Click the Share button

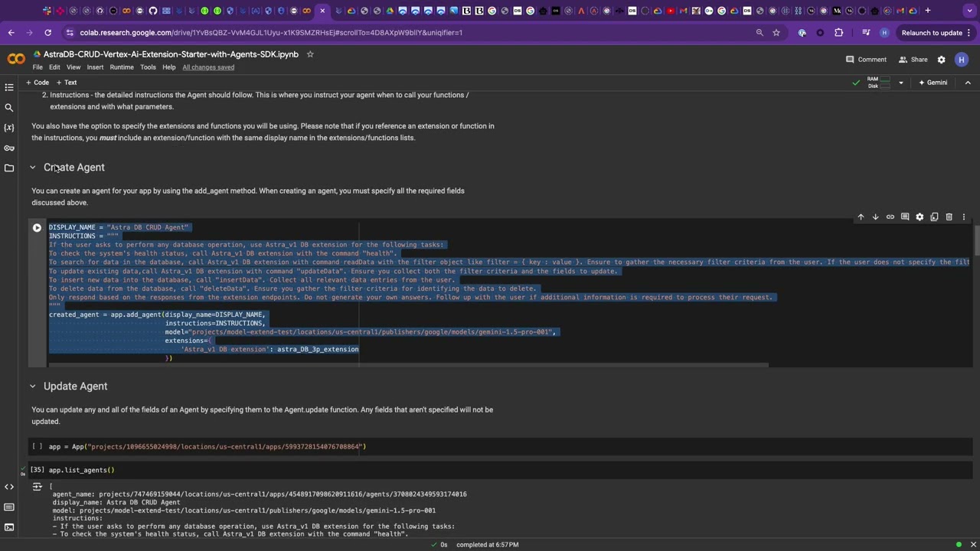coord(913,60)
